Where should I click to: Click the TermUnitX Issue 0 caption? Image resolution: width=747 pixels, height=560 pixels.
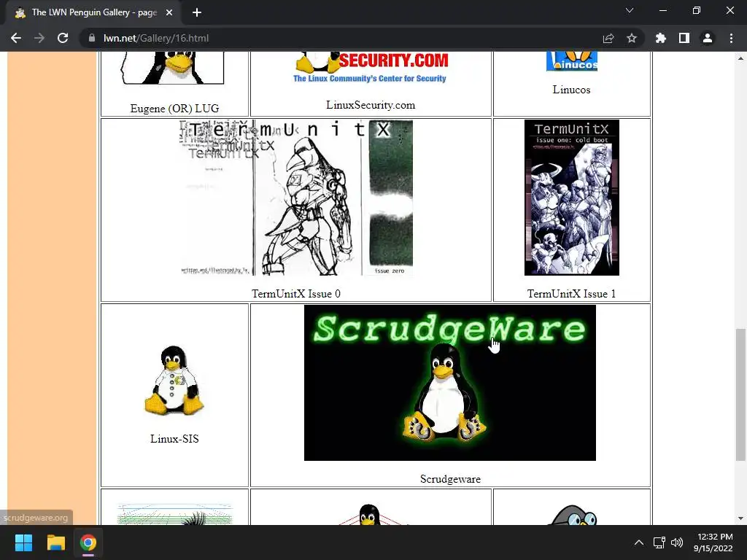click(296, 294)
